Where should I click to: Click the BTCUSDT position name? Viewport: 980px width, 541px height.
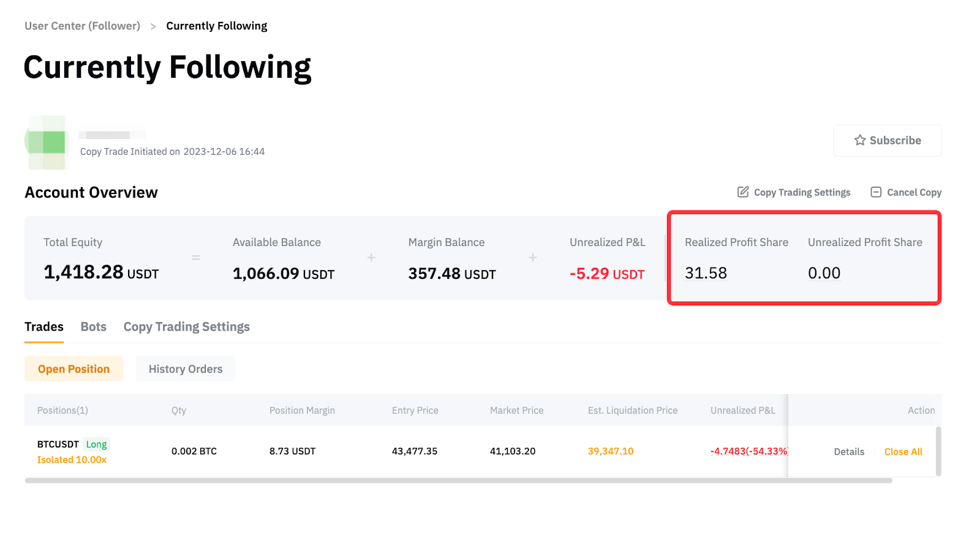pos(58,444)
